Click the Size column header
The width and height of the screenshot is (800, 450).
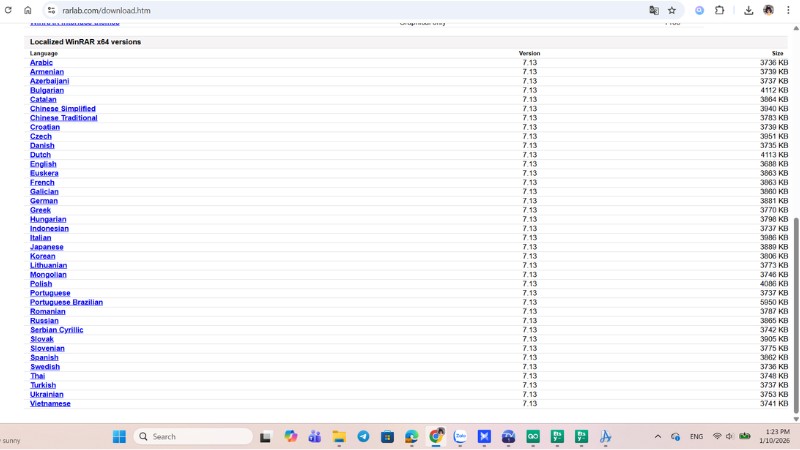[x=778, y=54]
